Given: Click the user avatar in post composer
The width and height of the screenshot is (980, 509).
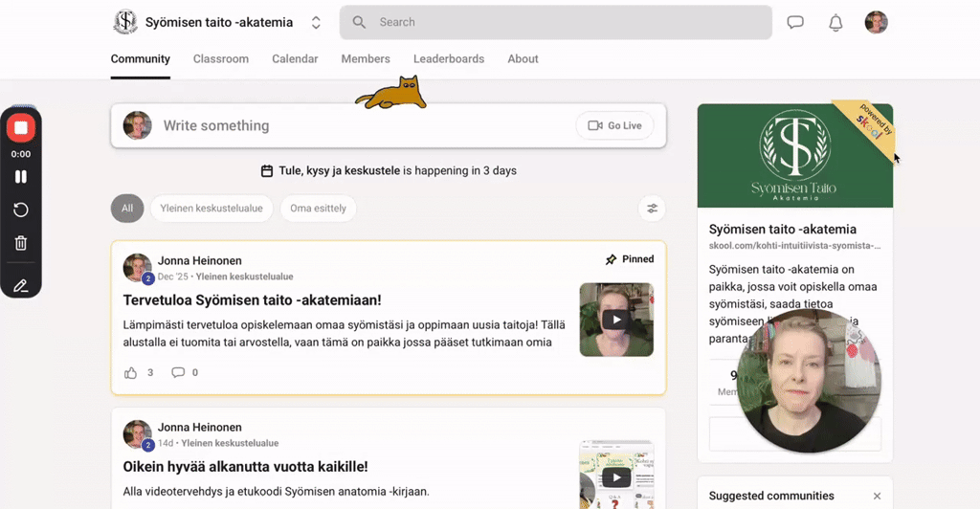Looking at the screenshot, I should point(138,125).
